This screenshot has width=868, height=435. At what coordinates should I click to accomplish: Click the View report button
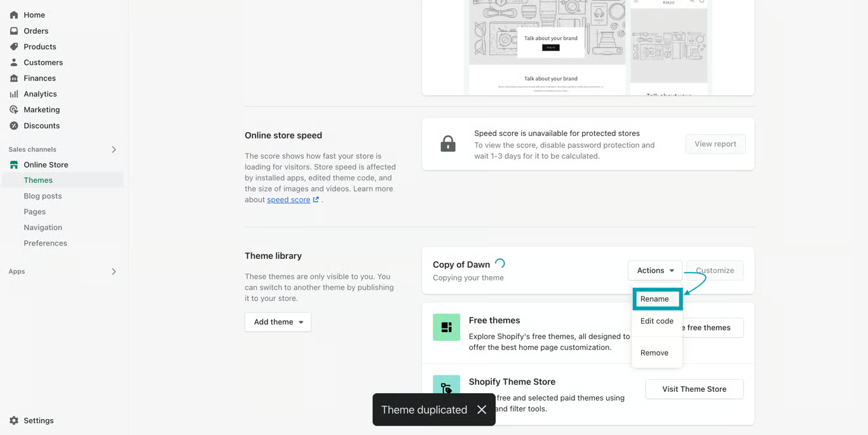(715, 144)
